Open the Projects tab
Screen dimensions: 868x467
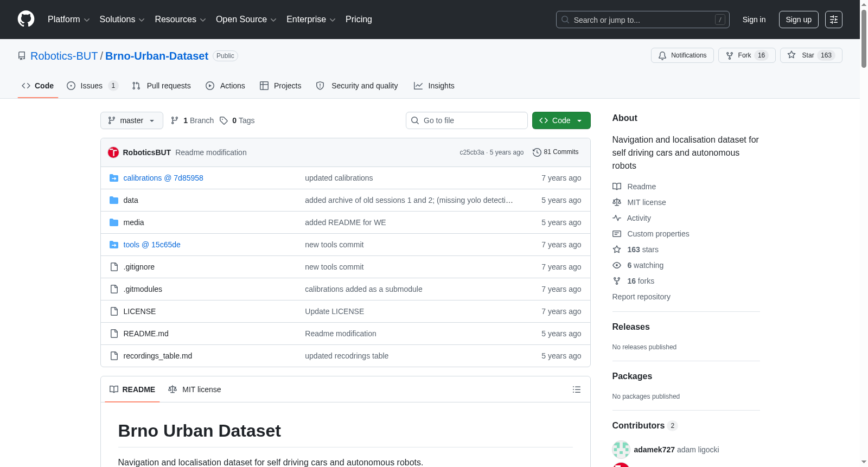pyautogui.click(x=280, y=86)
